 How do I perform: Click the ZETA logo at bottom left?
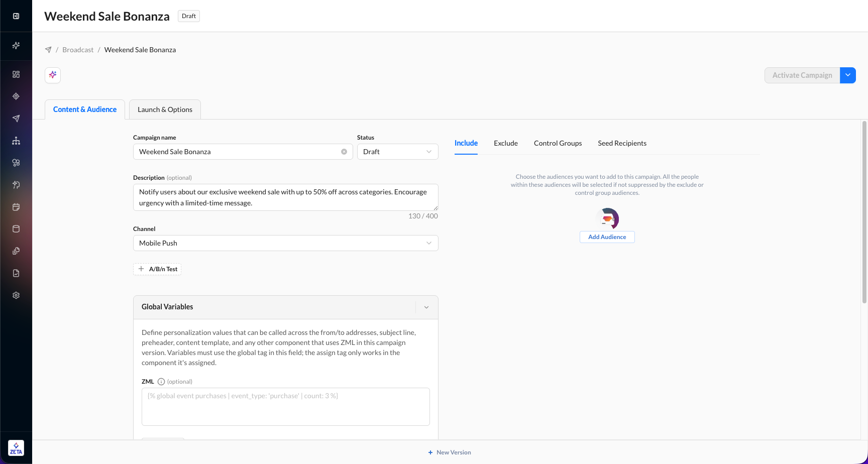coord(16,448)
